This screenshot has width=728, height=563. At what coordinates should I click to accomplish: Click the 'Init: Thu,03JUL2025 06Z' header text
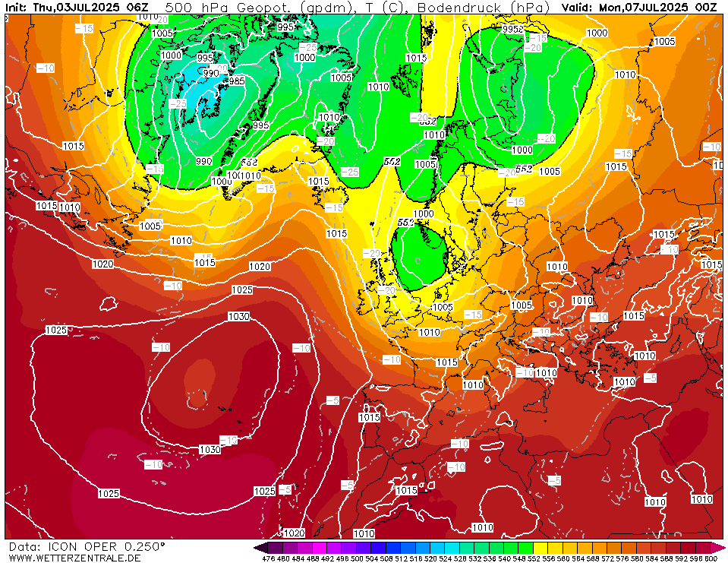(x=77, y=7)
